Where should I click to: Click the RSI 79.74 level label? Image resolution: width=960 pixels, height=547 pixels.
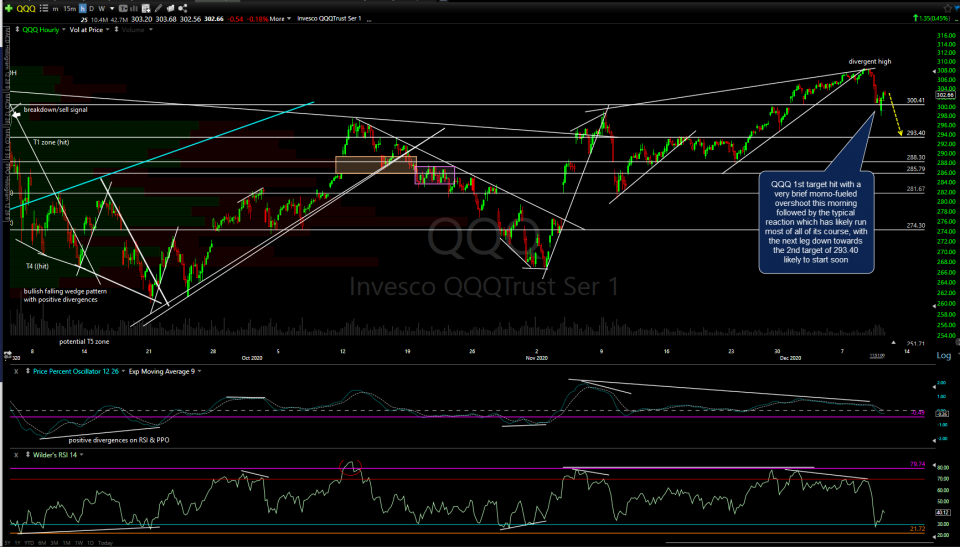tap(917, 464)
